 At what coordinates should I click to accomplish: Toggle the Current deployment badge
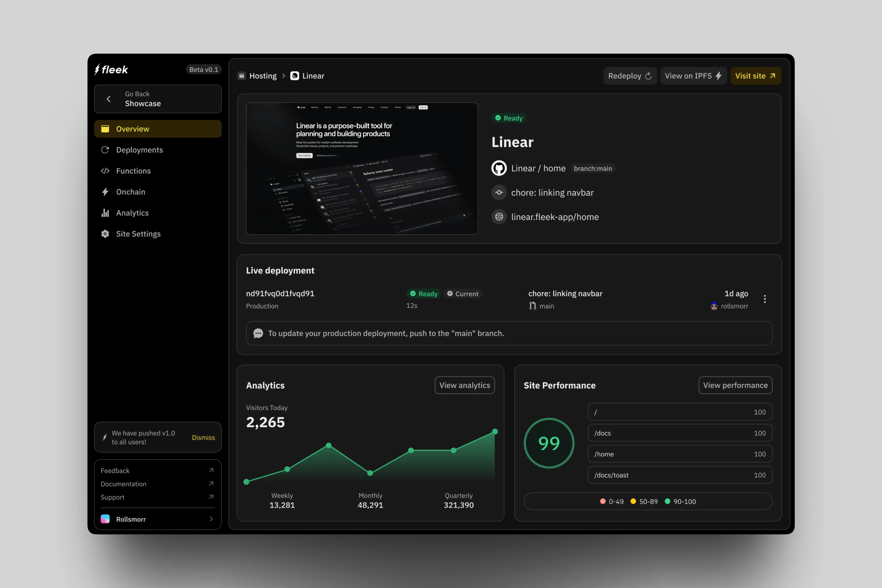pos(462,294)
